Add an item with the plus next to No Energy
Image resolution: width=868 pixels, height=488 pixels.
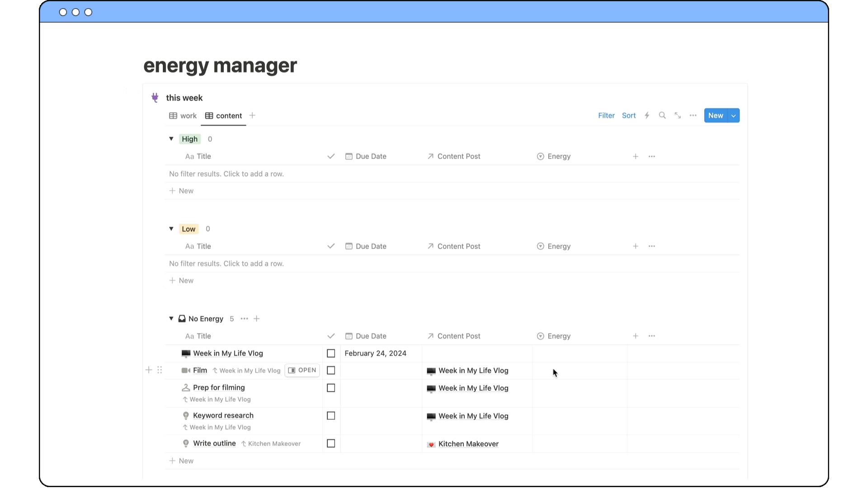[x=257, y=319]
